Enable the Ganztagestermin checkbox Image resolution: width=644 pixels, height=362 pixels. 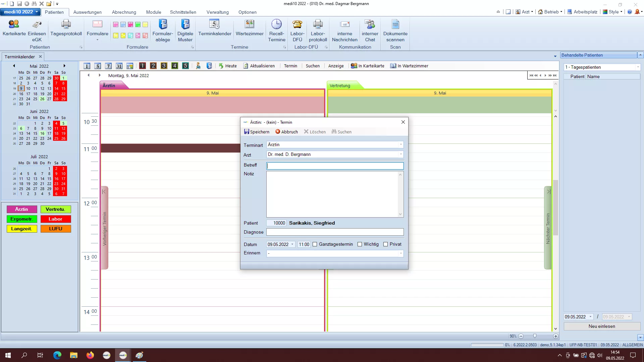pos(315,244)
